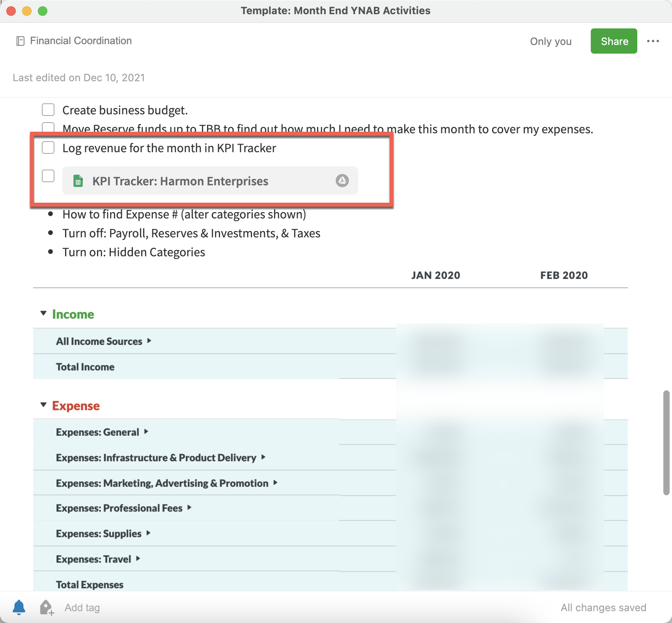
Task: Open the KPI Tracker: Harmon Enterprises spreadsheet link
Action: 180,181
